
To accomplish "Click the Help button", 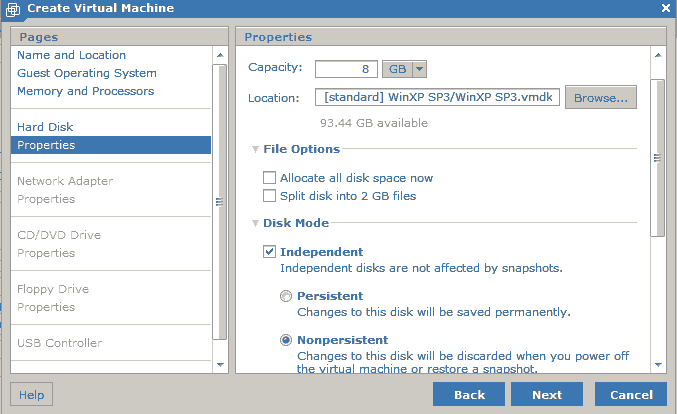I will [32, 394].
